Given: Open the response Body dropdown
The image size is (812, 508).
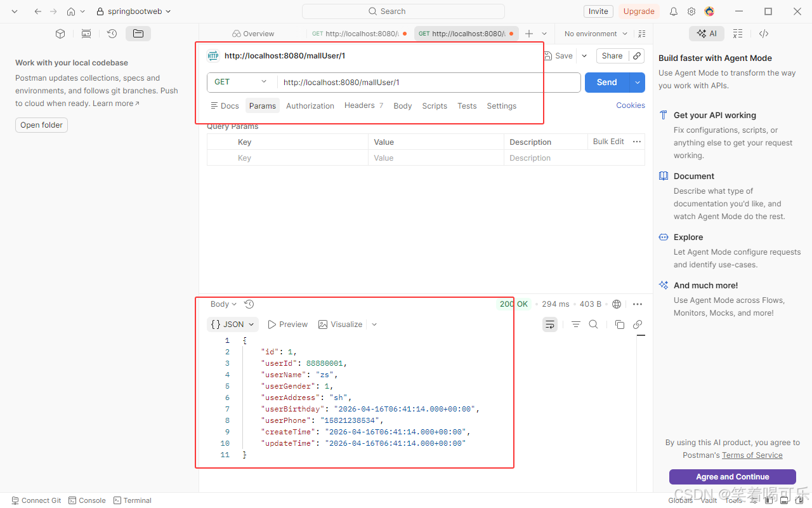Looking at the screenshot, I should [223, 304].
